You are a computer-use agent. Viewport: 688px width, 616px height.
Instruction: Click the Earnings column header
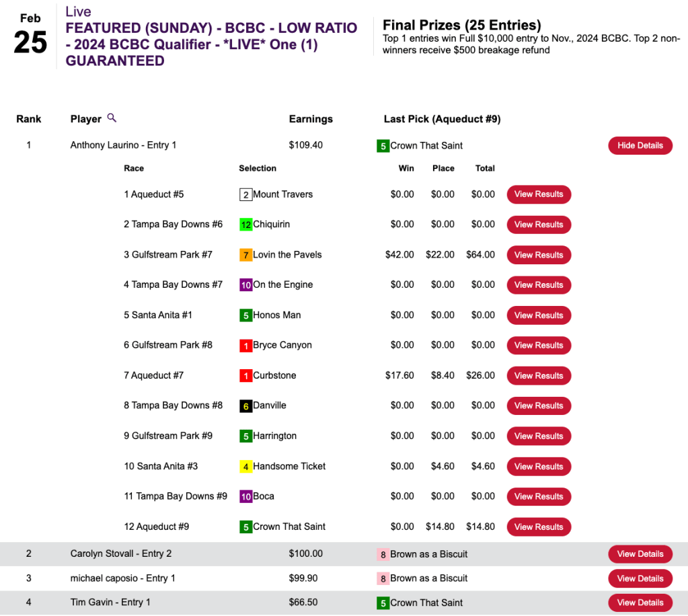point(311,119)
